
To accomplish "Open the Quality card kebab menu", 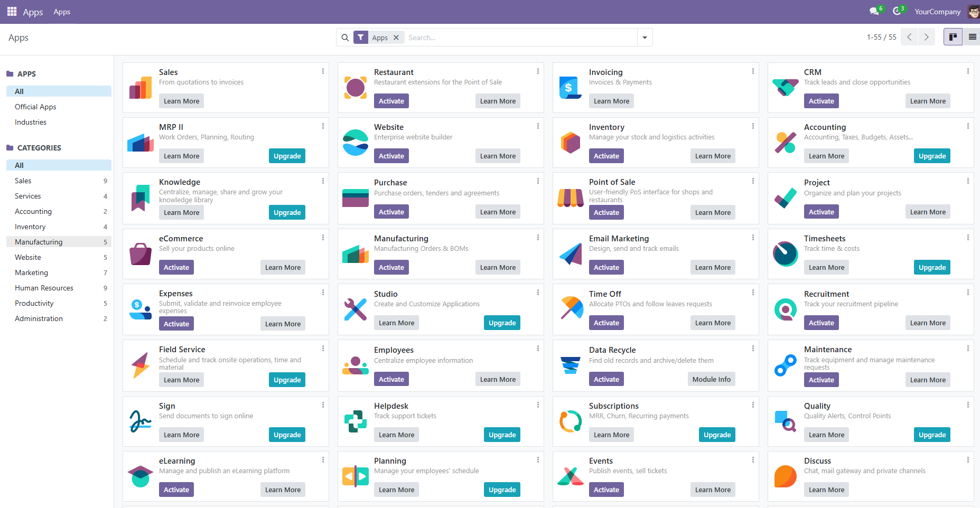I will pos(968,405).
